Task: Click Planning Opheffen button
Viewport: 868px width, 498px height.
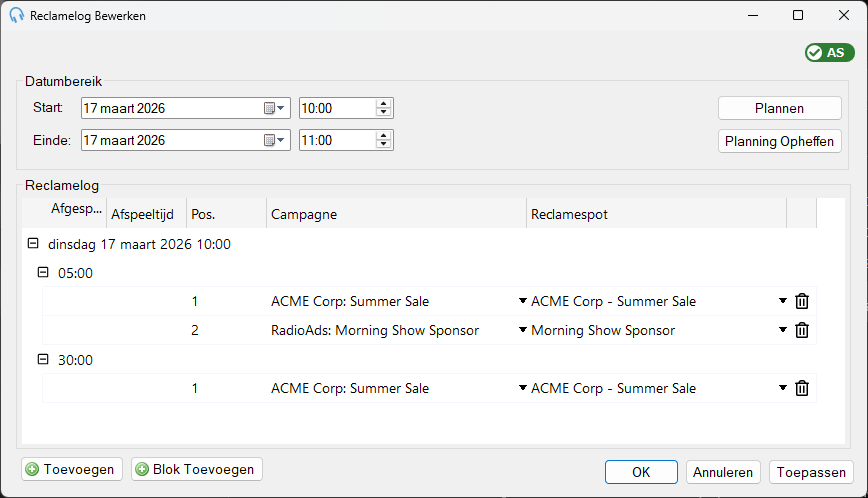Action: 779,141
